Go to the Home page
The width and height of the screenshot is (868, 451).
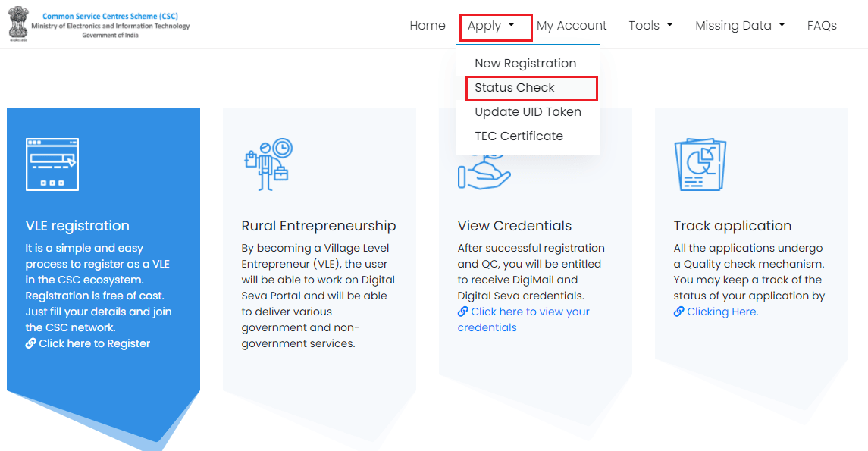[x=428, y=26]
